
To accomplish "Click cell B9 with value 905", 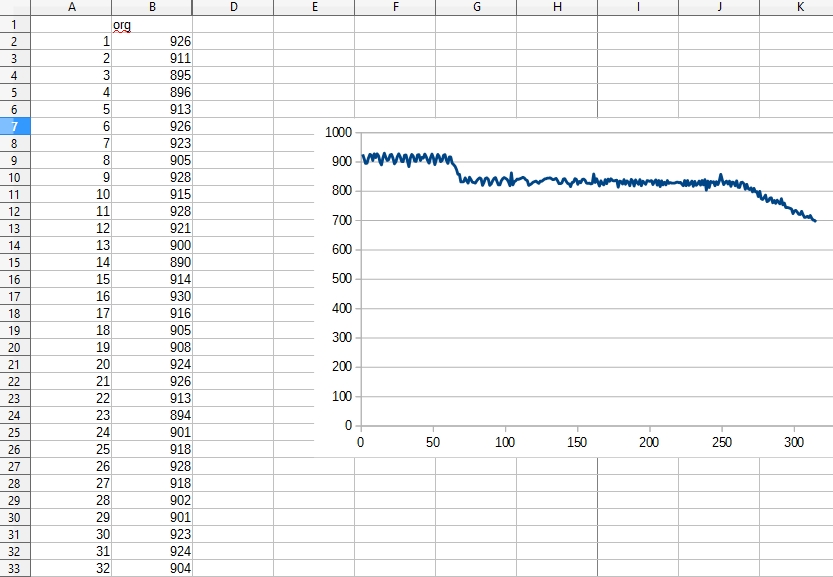I will pos(152,160).
